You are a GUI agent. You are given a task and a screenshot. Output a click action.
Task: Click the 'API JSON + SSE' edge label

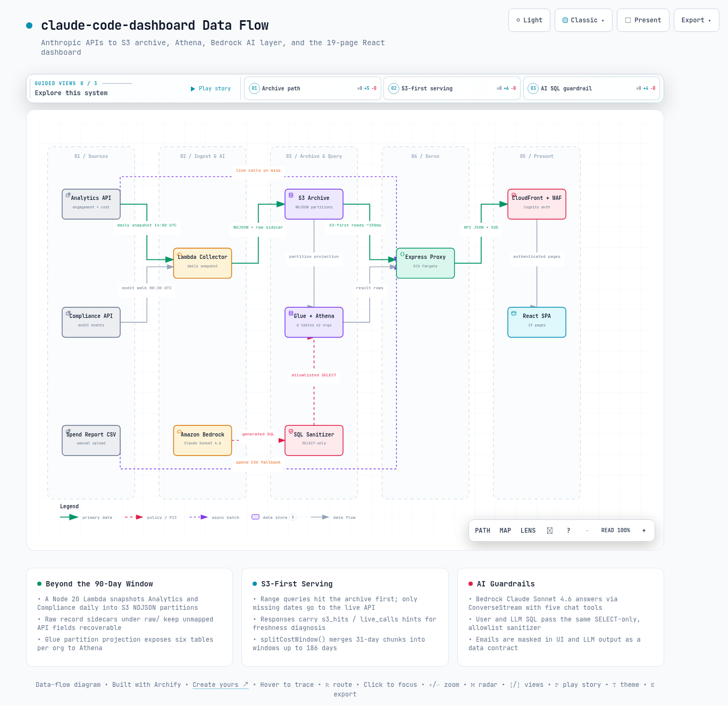pyautogui.click(x=481, y=228)
